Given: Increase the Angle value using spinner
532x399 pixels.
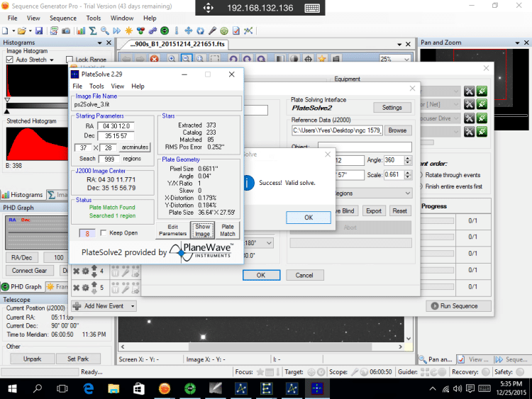Looking at the screenshot, I should coord(408,158).
